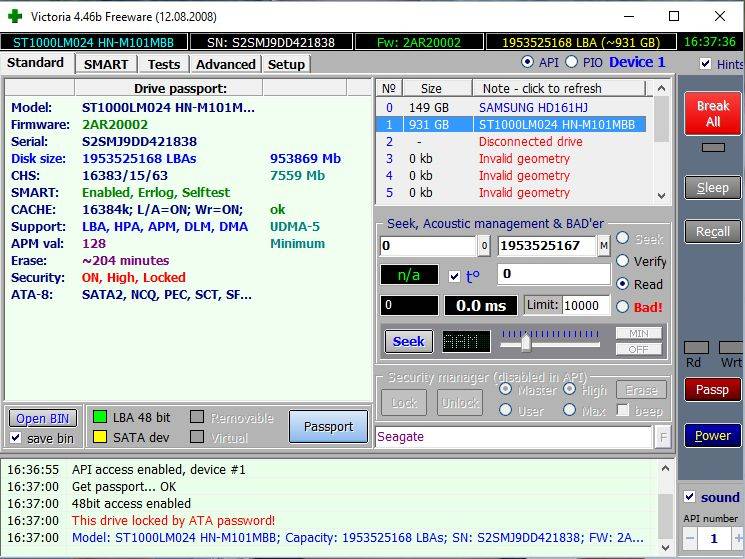Click the M button beside end LBA

click(x=603, y=246)
